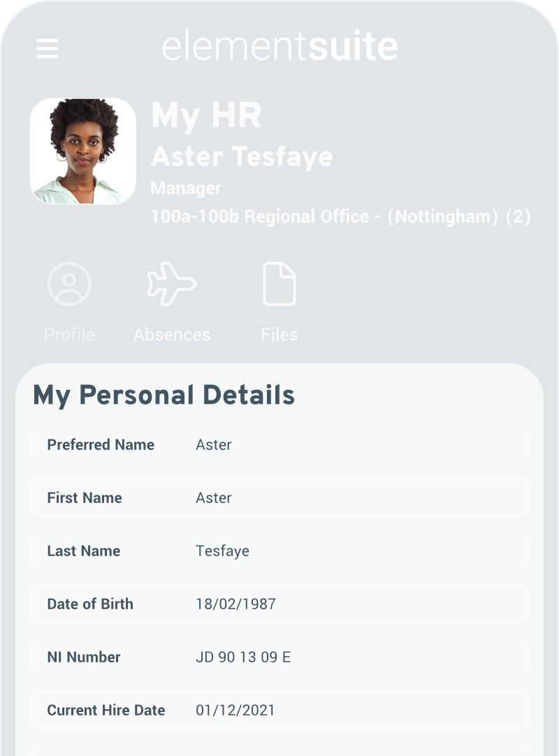Select the Date of Birth field
Image resolution: width=559 pixels, height=756 pixels.
point(279,604)
